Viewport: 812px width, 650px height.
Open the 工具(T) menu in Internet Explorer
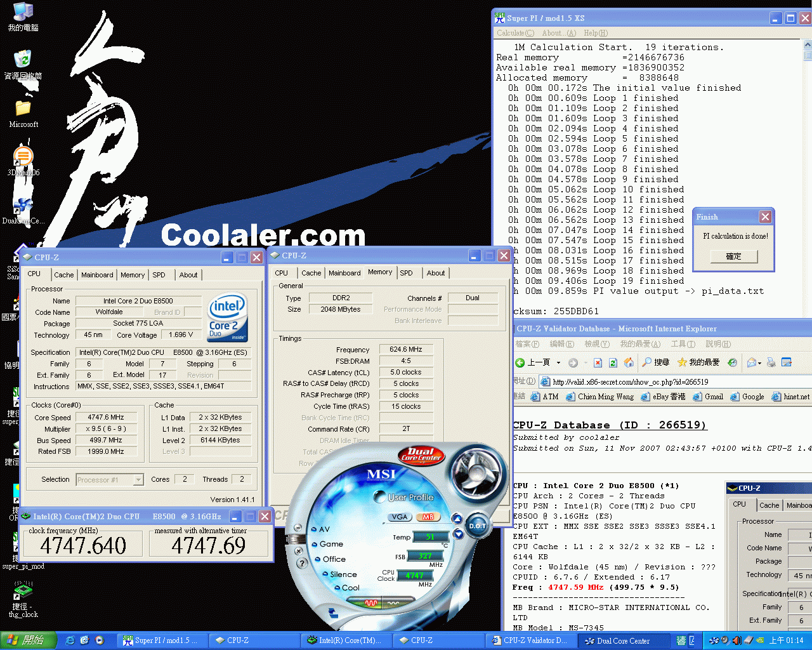pyautogui.click(x=683, y=344)
